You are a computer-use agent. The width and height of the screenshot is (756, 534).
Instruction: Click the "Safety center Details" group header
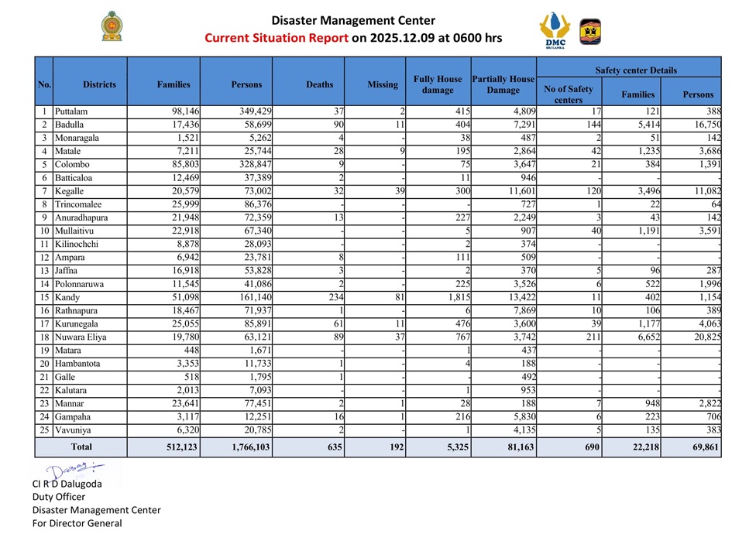pos(636,70)
